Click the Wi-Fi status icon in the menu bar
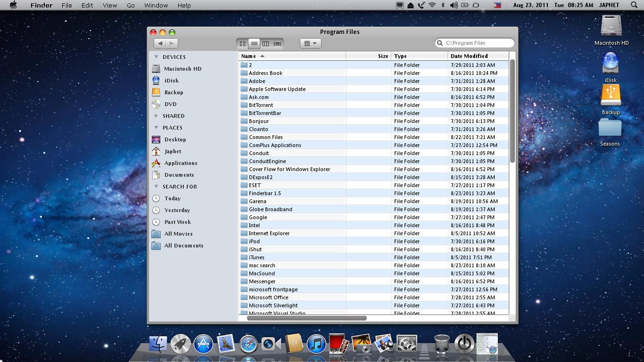The width and height of the screenshot is (644, 362). 432,5
